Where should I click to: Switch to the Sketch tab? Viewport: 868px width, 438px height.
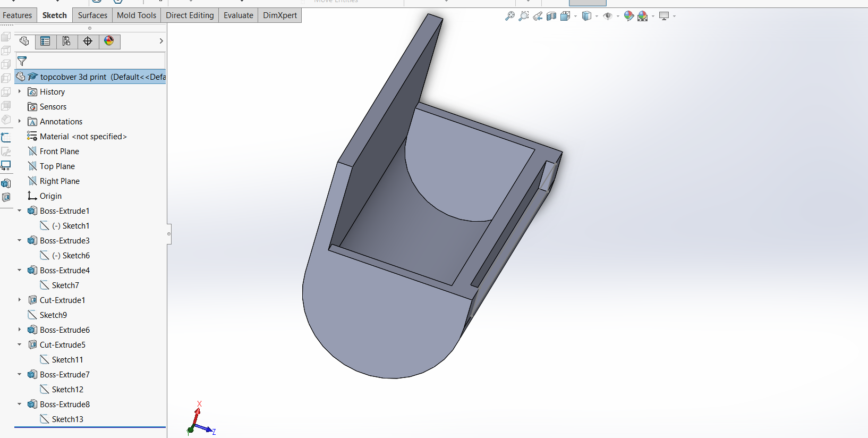55,15
